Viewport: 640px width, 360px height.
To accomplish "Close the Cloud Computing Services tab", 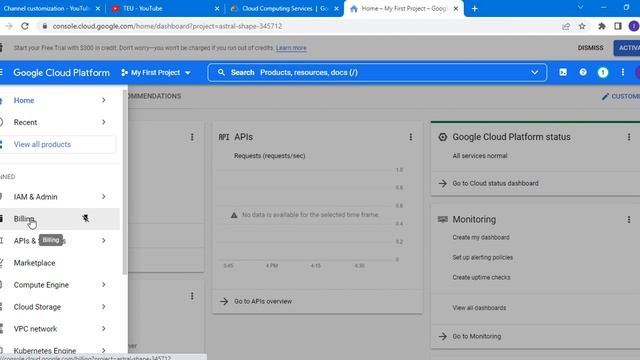I will click(x=336, y=8).
